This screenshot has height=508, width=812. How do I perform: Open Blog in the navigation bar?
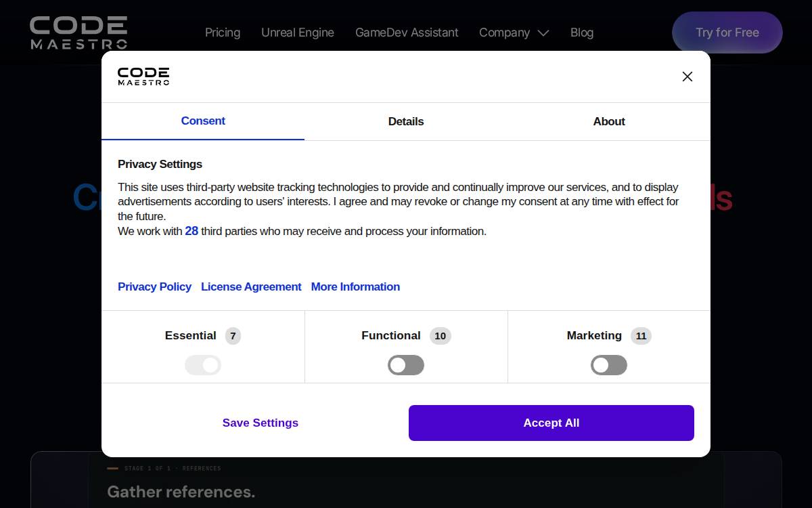(x=582, y=33)
